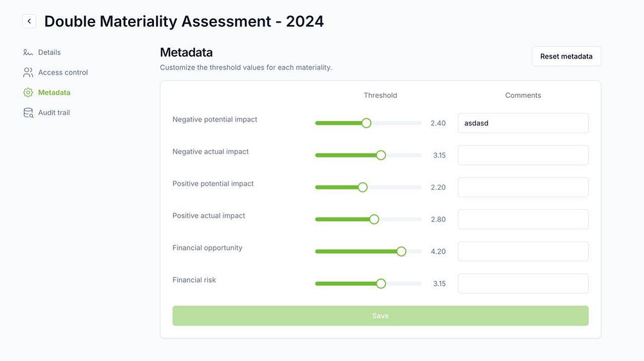
Task: Click the Negative actual impact slider handle
Action: (381, 155)
